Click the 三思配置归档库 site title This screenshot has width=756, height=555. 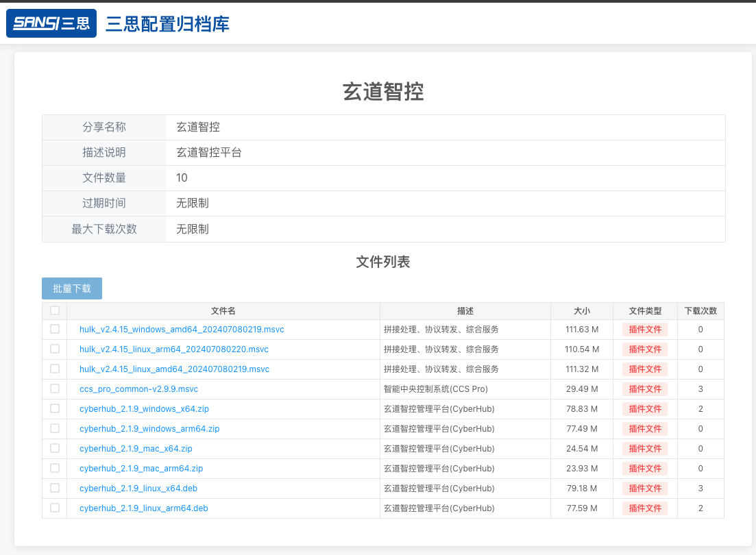[167, 23]
